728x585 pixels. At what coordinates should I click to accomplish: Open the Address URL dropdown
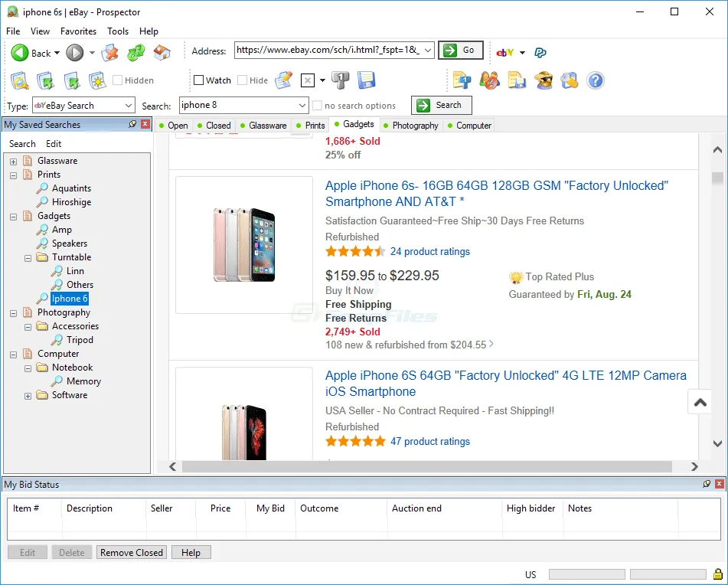tap(428, 50)
